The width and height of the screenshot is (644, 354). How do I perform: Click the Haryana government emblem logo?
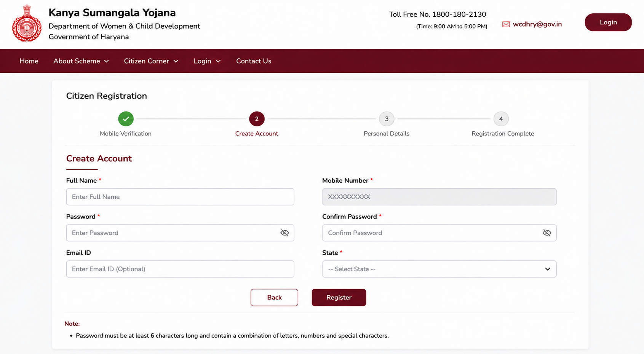[27, 24]
